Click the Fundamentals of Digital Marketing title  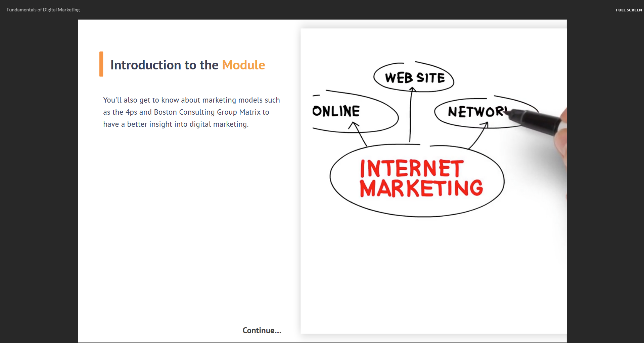coord(43,10)
